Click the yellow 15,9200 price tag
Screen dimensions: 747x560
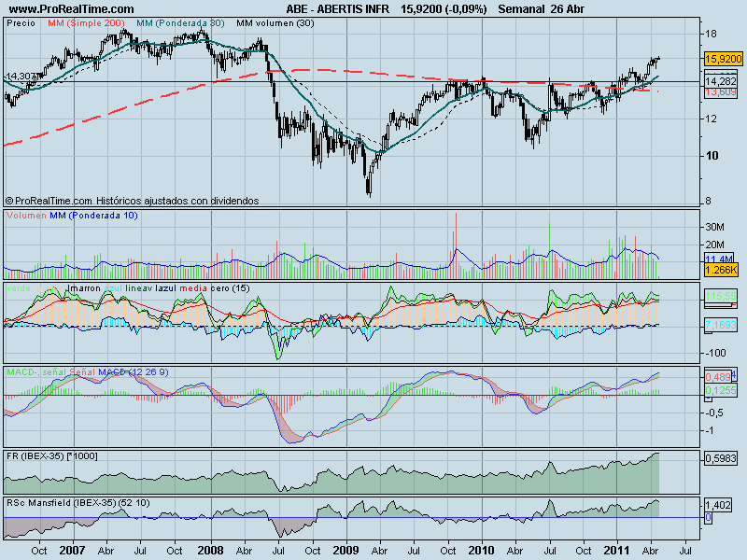point(723,59)
